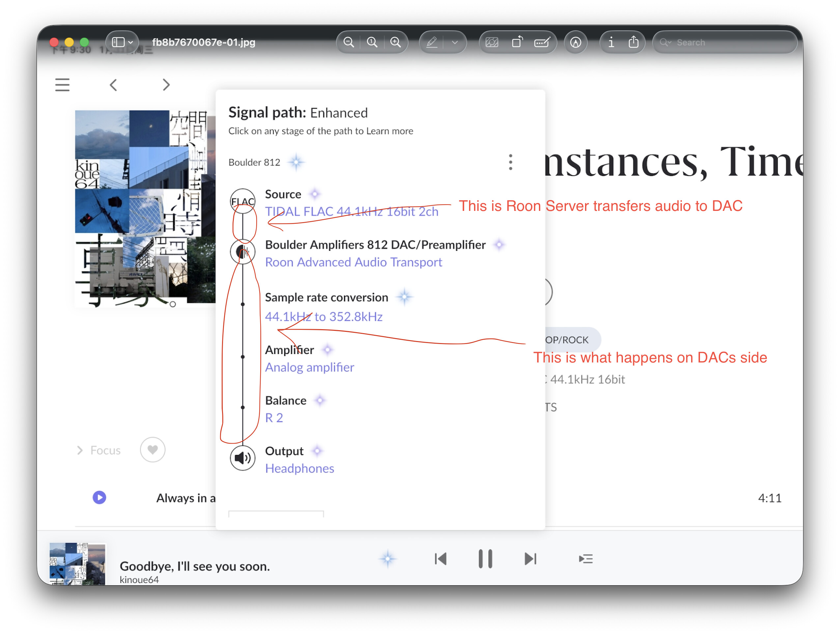Pause playback with the pause button

click(485, 559)
